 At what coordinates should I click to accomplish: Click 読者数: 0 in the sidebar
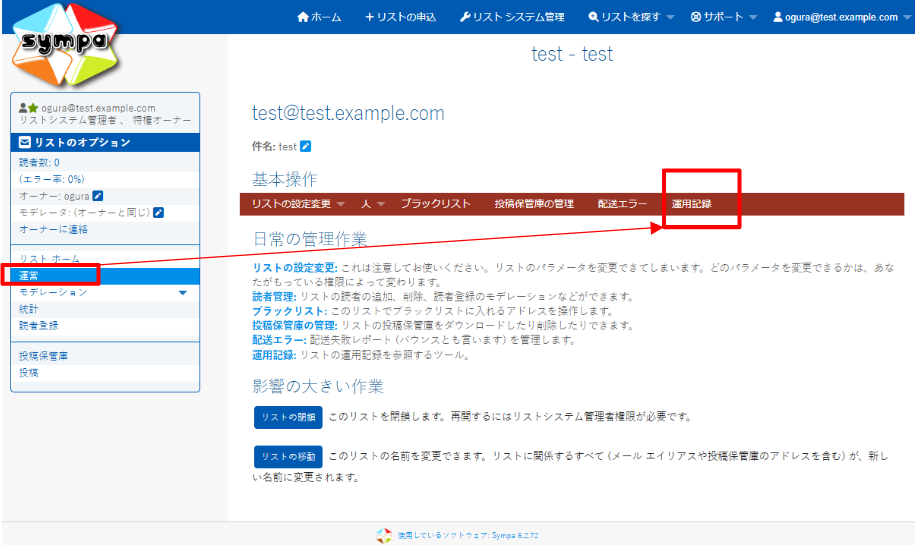[x=39, y=162]
